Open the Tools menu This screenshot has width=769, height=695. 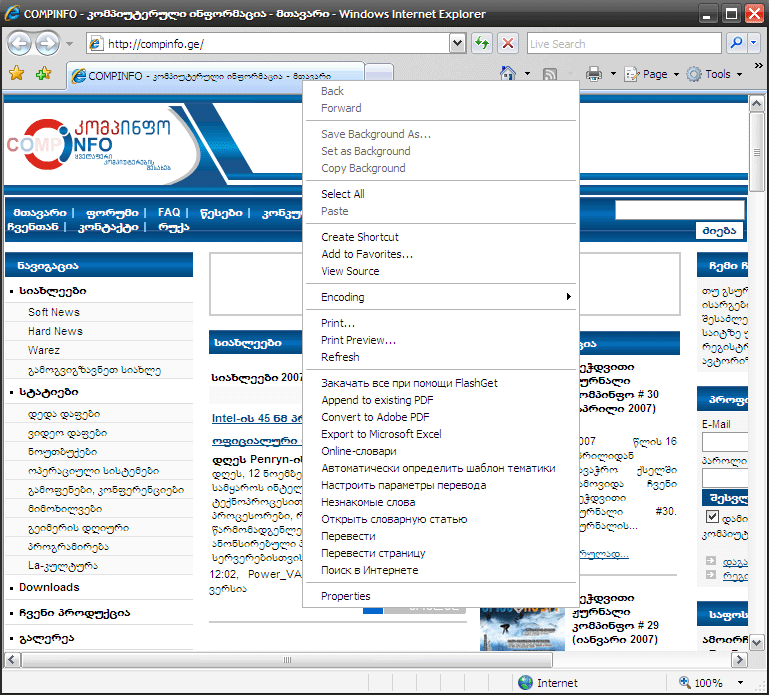tap(714, 74)
